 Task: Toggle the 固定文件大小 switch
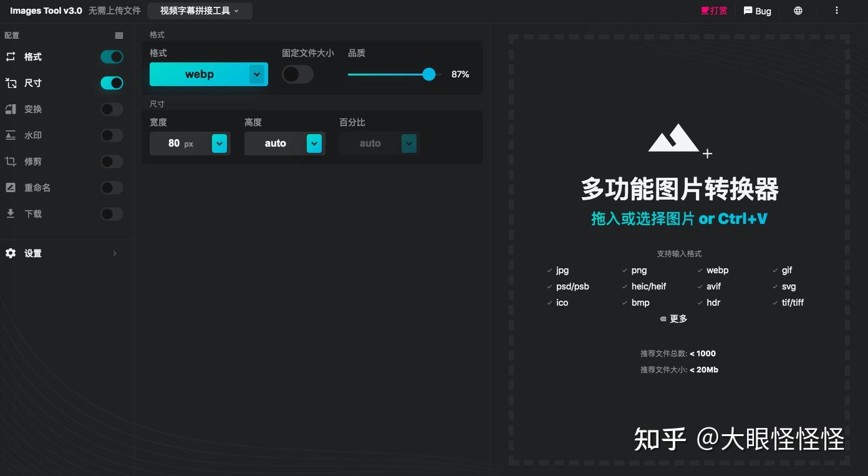pyautogui.click(x=297, y=74)
